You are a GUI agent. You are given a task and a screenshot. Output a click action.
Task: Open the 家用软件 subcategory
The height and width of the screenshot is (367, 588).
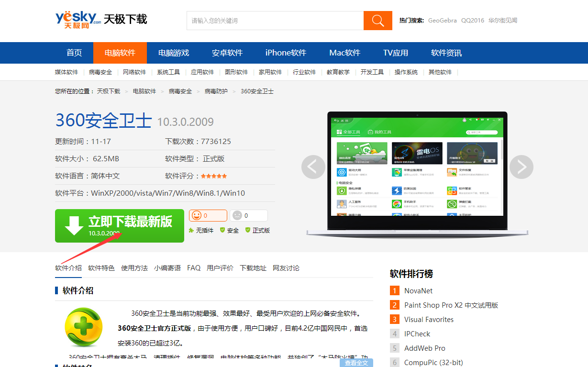(x=270, y=72)
